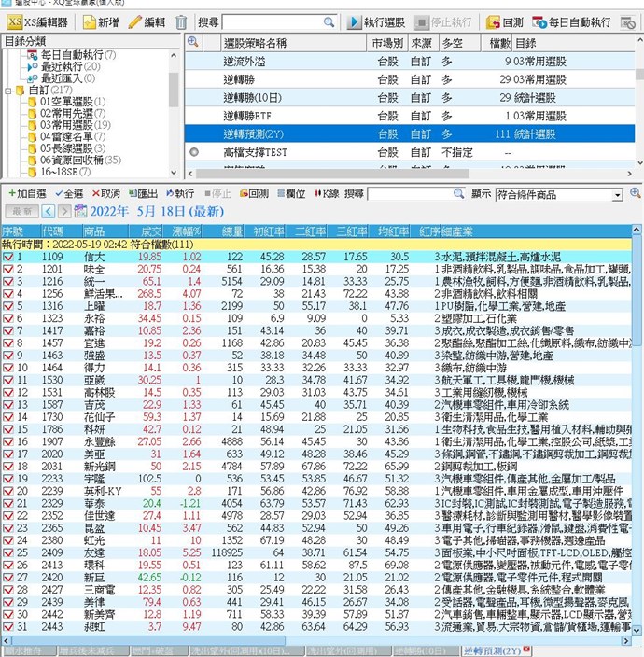644x657 pixels.
Task: Click 全選 to select all stocks
Action: [68, 193]
